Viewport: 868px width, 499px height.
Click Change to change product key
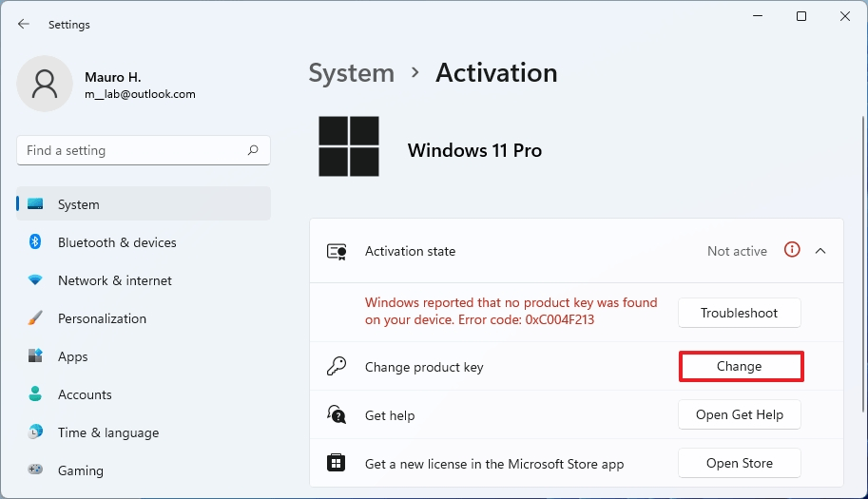(741, 366)
